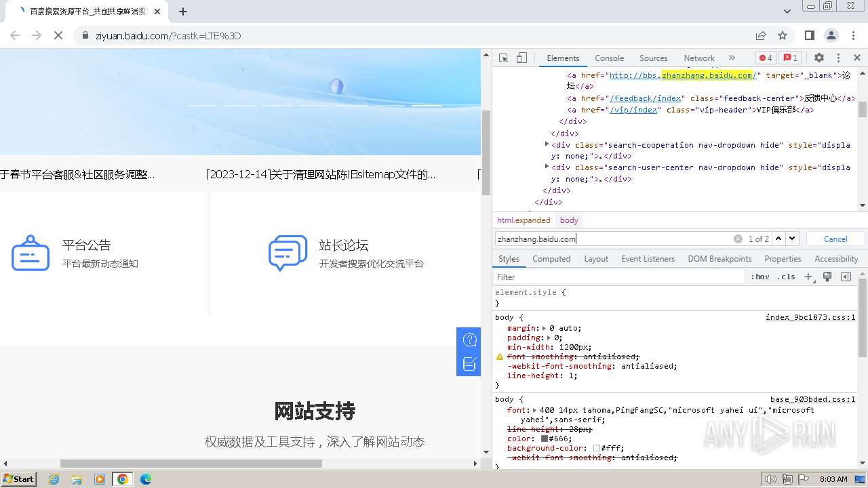Go to the next search match arrow
The width and height of the screenshot is (868, 488).
792,239
